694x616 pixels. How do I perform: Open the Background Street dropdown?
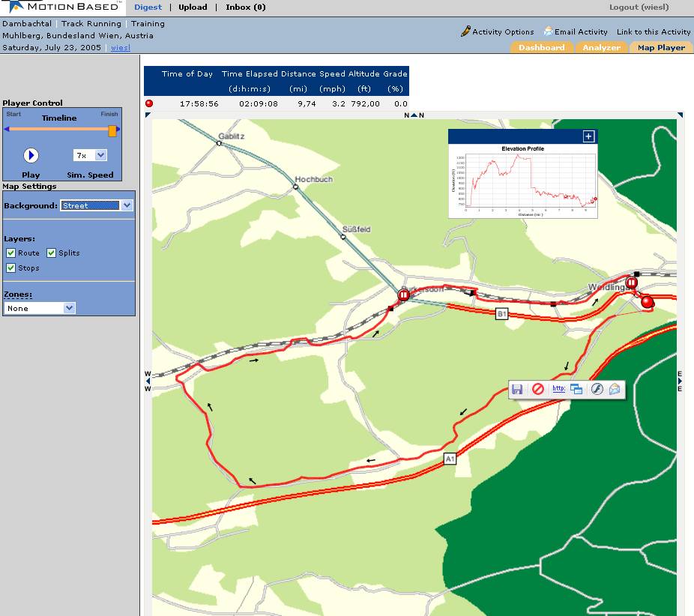tap(127, 205)
